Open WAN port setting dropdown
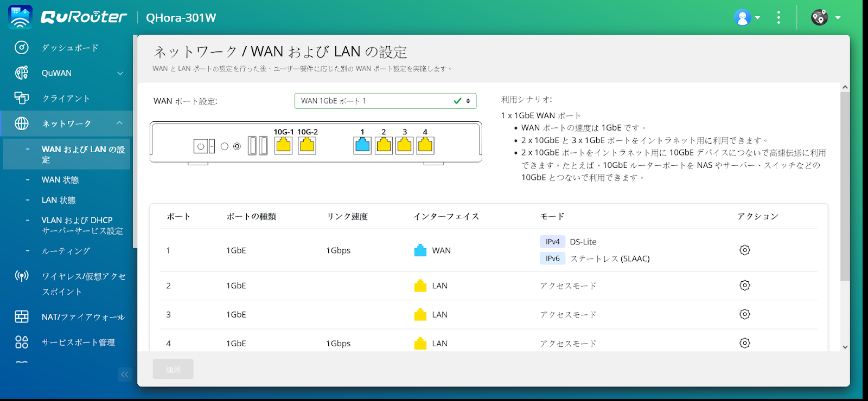The height and width of the screenshot is (401, 868). [385, 101]
